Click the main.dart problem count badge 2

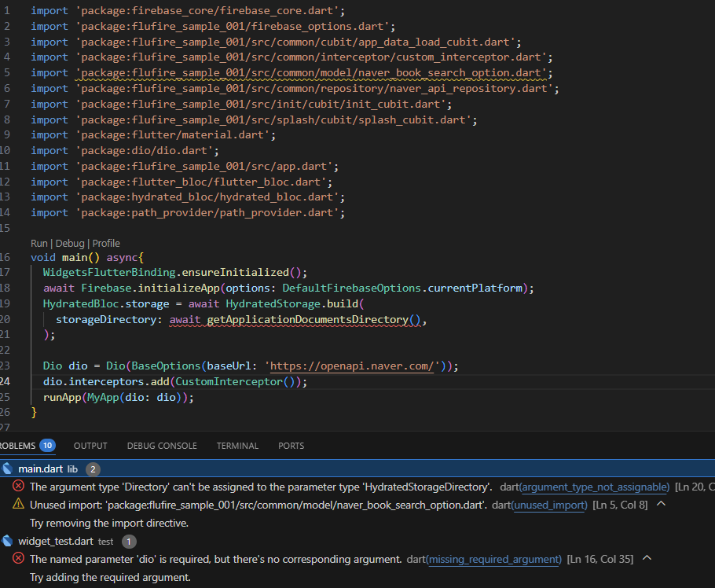(93, 469)
